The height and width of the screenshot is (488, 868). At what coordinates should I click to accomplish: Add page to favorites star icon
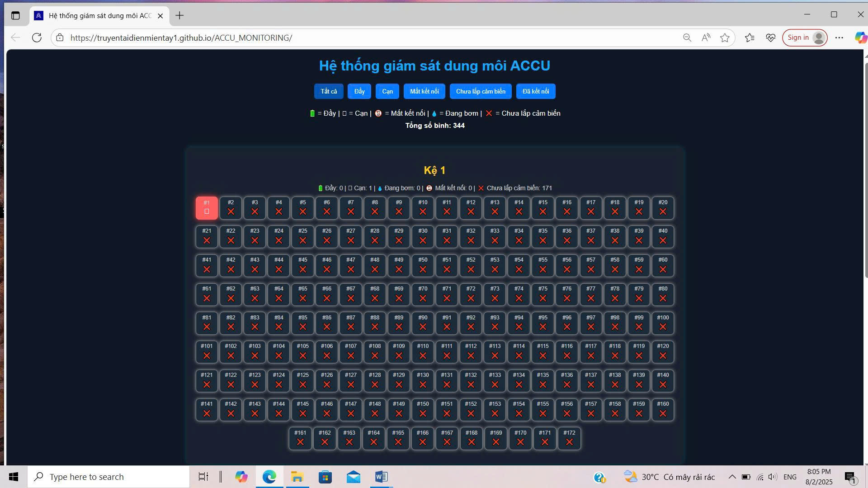click(725, 38)
